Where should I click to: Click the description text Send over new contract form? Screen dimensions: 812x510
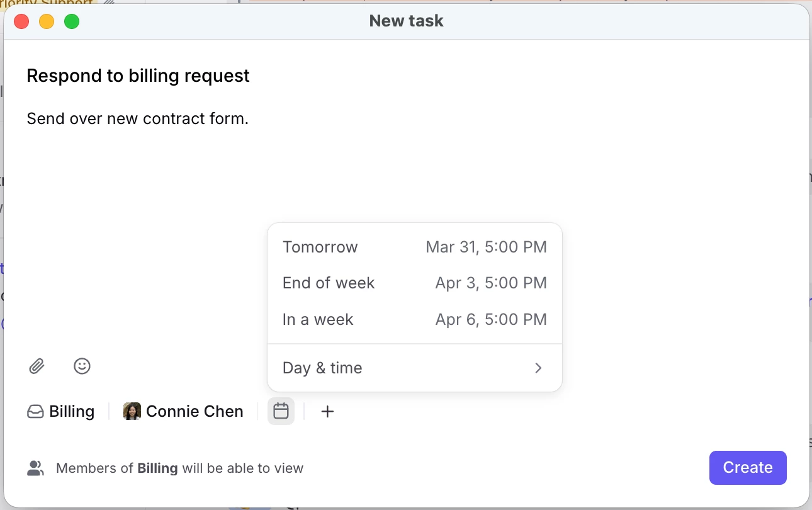138,118
